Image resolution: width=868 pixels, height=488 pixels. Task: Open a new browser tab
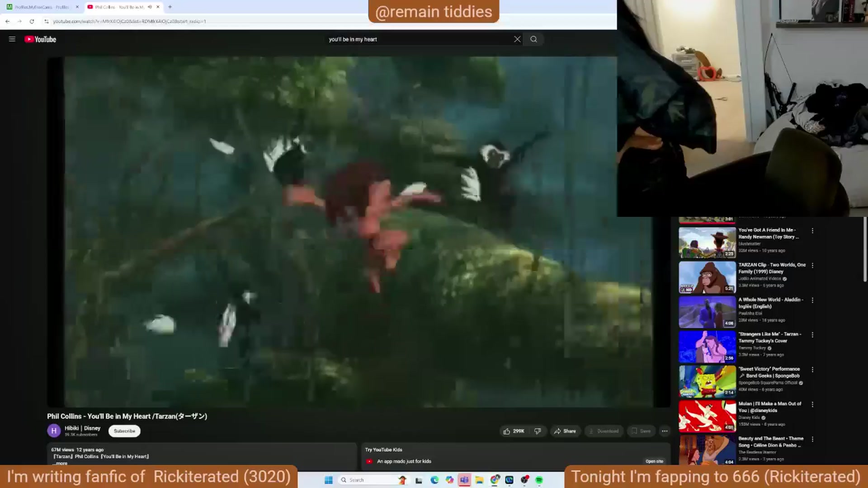[x=170, y=7]
